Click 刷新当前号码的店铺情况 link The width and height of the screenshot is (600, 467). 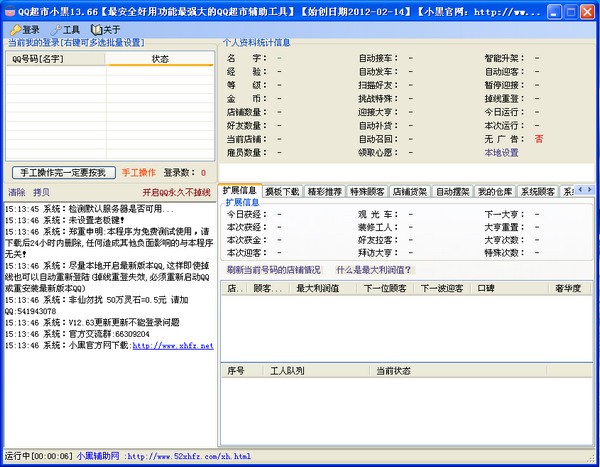tap(273, 270)
